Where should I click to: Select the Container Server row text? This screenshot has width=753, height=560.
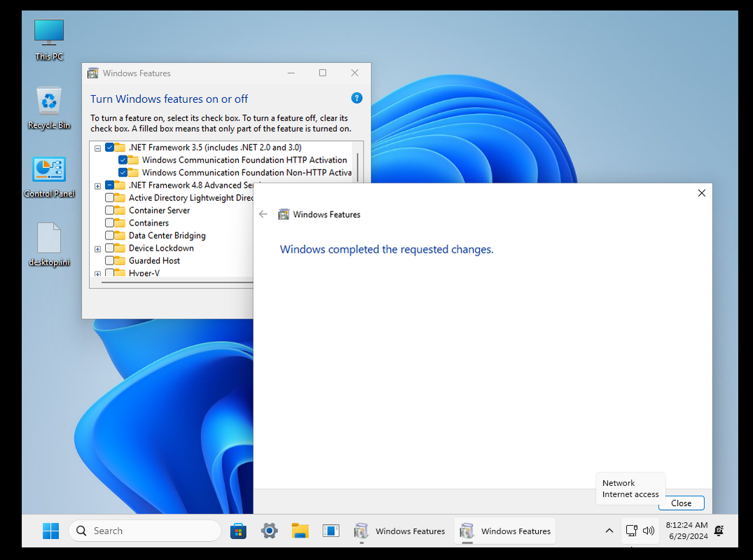pyautogui.click(x=159, y=210)
